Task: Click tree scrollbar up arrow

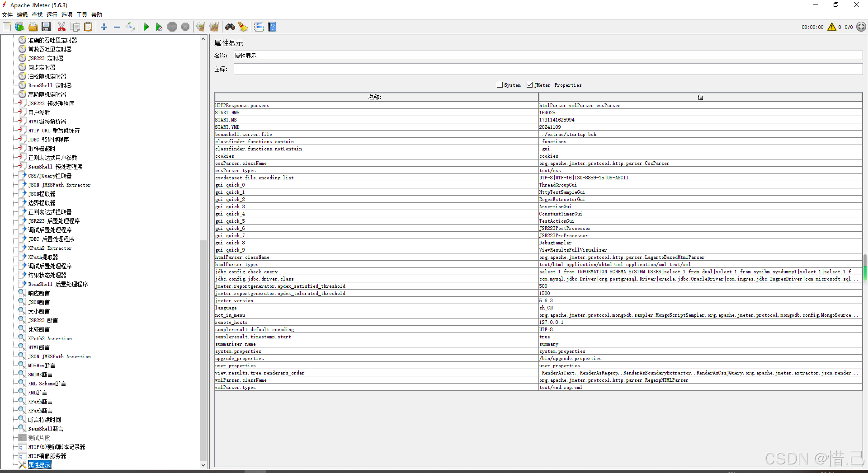Action: tap(203, 39)
